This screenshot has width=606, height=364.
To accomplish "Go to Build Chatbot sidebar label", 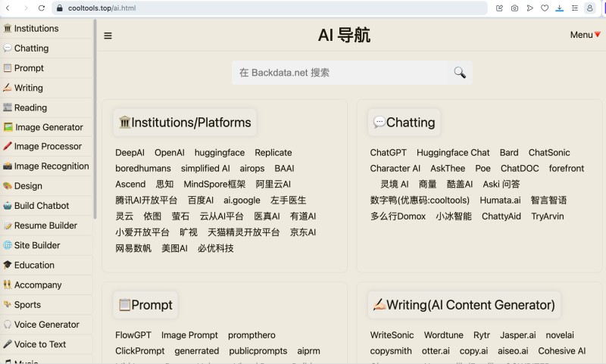I will (x=42, y=206).
